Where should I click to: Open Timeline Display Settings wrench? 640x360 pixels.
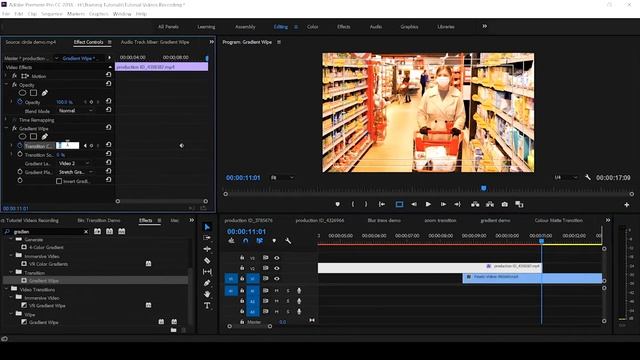pyautogui.click(x=288, y=241)
